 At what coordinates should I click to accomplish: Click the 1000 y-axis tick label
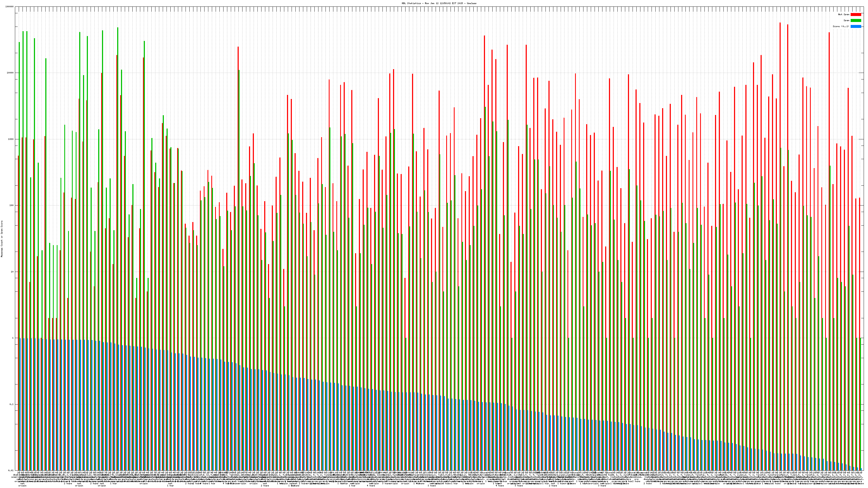11,139
